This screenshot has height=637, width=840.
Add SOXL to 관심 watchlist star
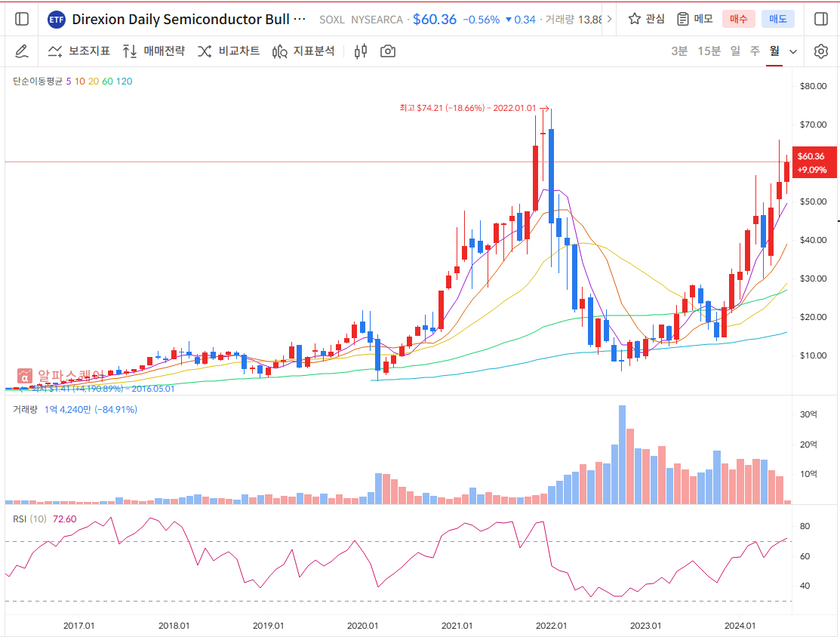pos(647,19)
